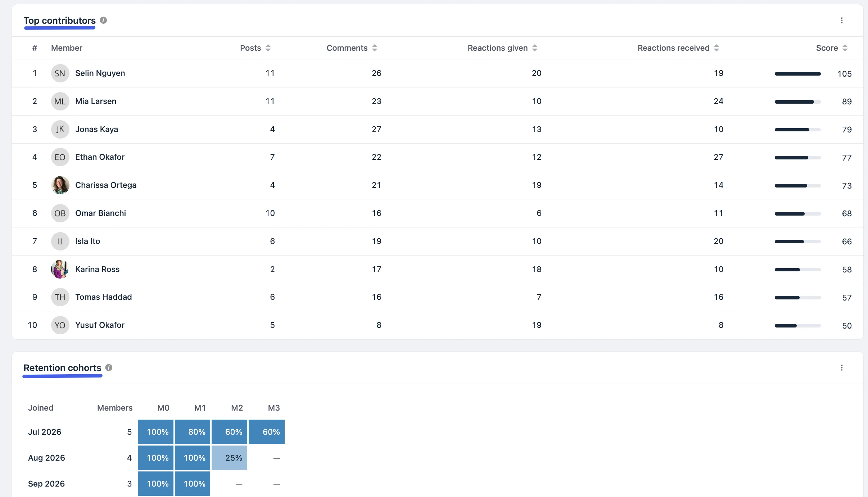Open Yusuf Okafor's member name
Screen dimensions: 868x497
(100, 325)
